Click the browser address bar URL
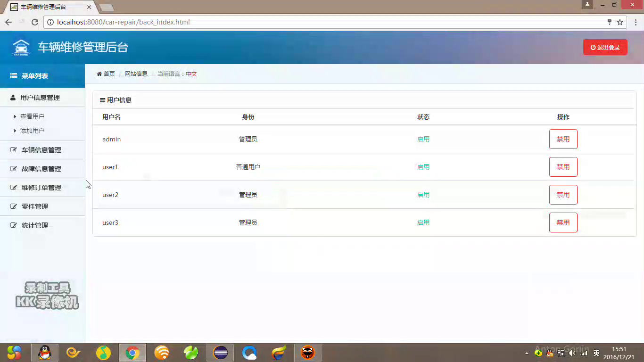This screenshot has height=362, width=644. (x=124, y=22)
